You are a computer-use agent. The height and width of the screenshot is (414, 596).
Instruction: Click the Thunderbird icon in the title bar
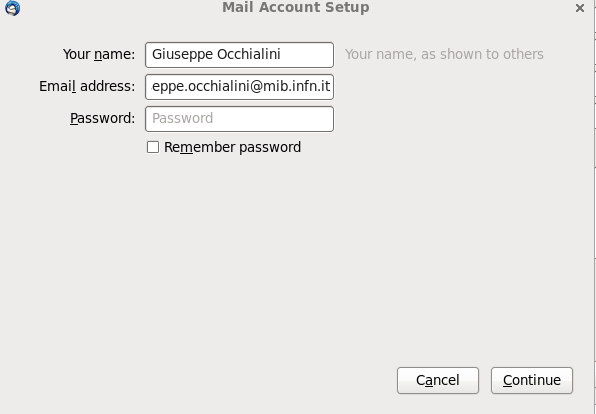click(13, 8)
